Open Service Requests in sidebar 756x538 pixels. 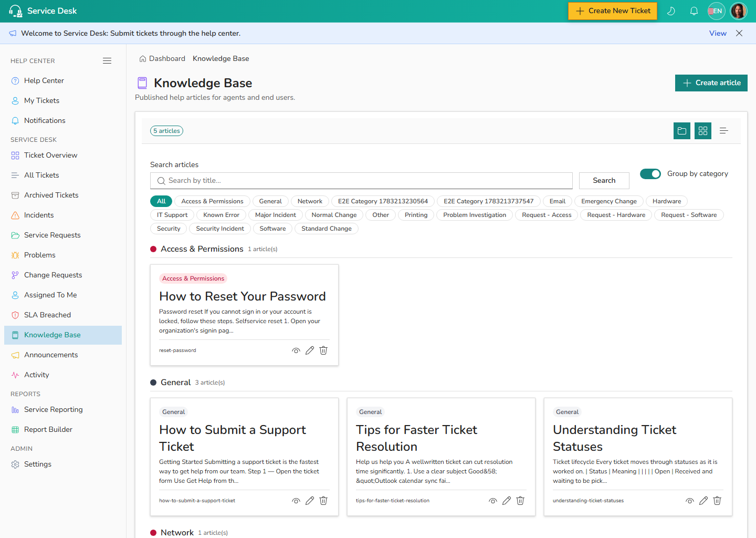63,235
